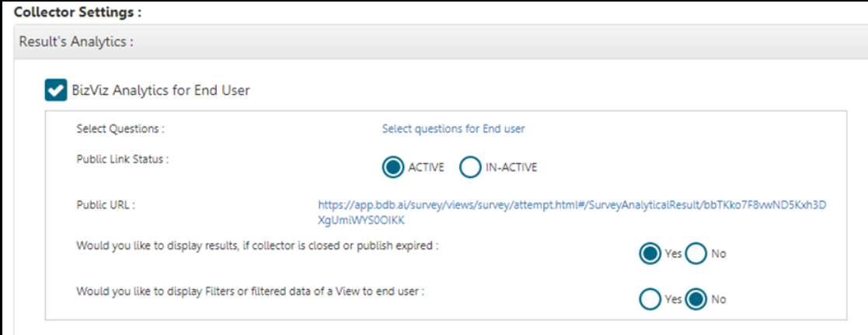Click the Select Questions field label
868x335 pixels.
pos(120,129)
